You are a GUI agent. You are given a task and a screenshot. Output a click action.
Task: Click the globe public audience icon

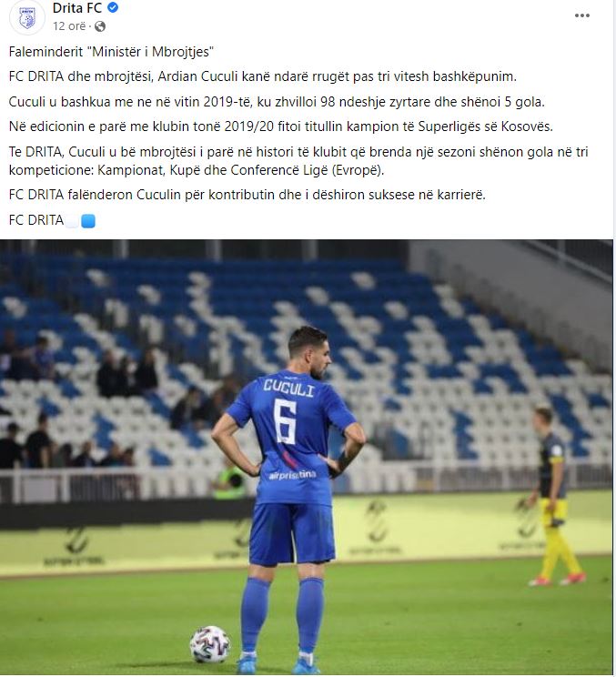click(100, 26)
